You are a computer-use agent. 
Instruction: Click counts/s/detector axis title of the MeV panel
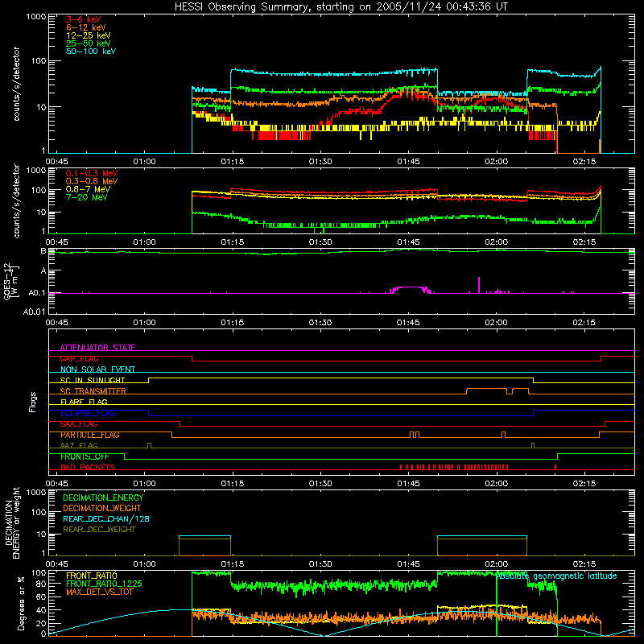(x=16, y=200)
